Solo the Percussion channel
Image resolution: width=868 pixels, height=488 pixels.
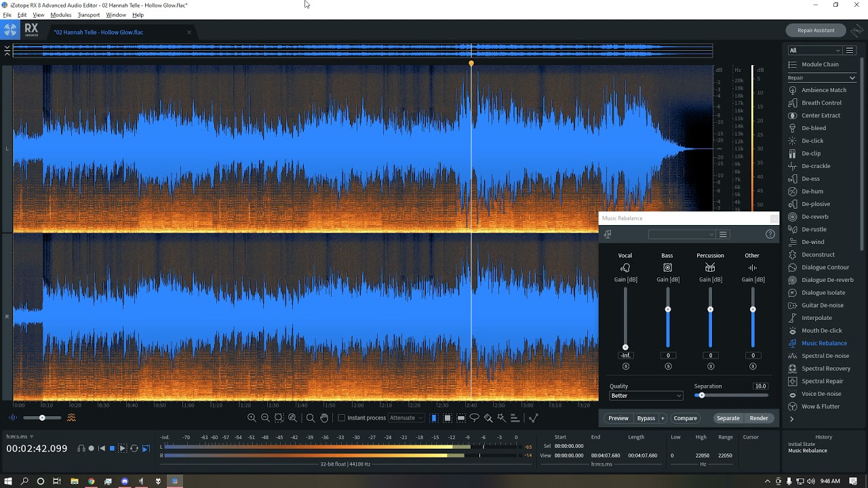(711, 367)
